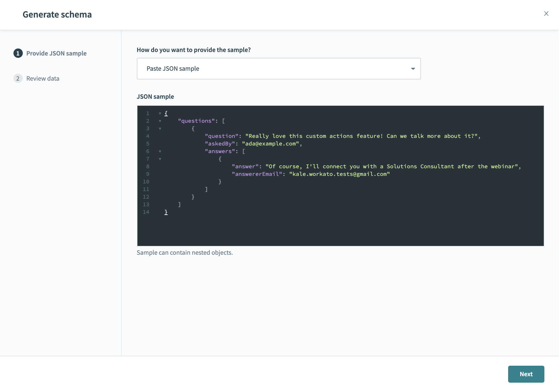Click the "questions" key on line 2
Screen dimensions: 559x392
point(196,121)
